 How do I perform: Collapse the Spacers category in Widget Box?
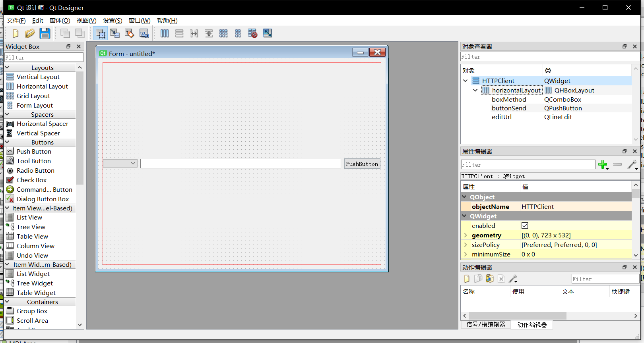coord(7,114)
